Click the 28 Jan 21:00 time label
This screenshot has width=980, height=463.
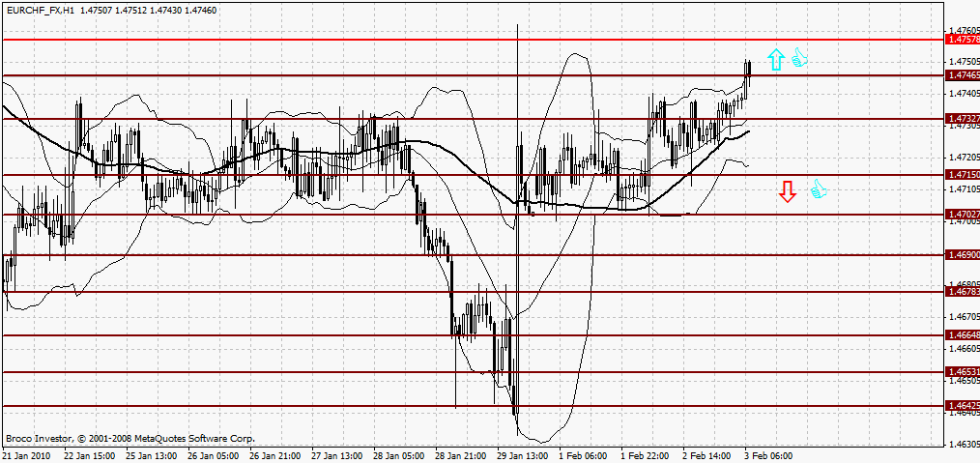pos(461,456)
